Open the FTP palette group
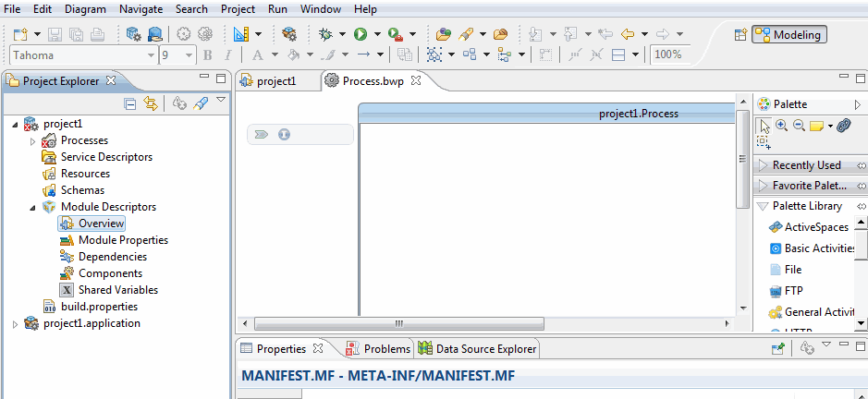The height and width of the screenshot is (399, 868). point(786,291)
